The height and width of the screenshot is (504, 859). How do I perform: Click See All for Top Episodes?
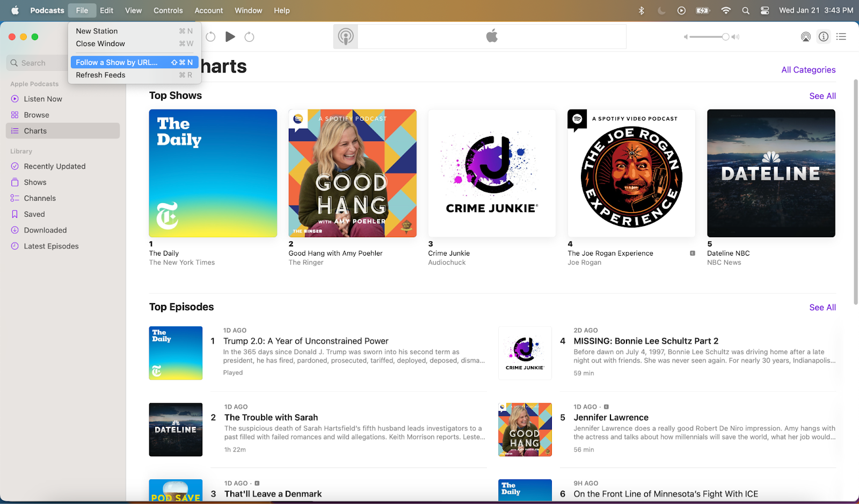[x=822, y=308]
